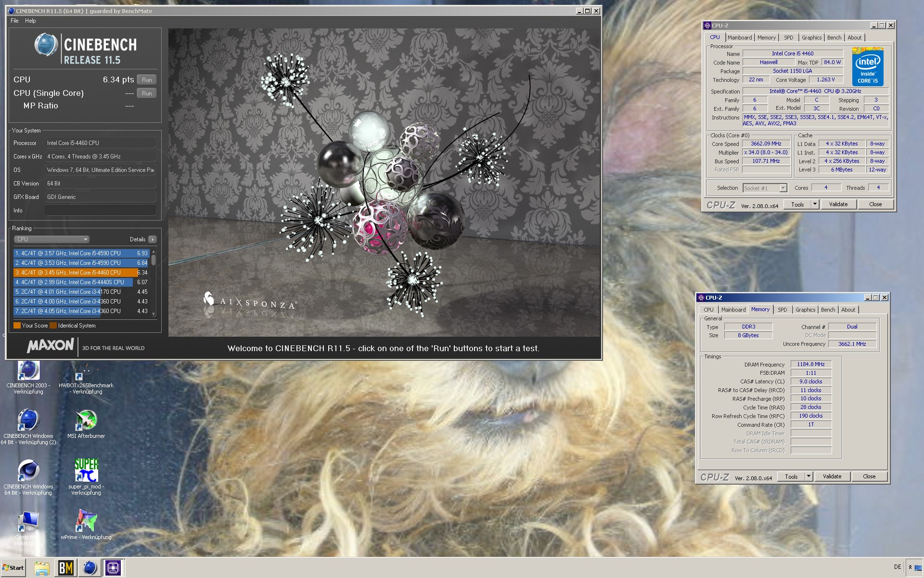Screen dimensions: 924x578
Task: Select highlighted i5-4460 ranking entry
Action: [81, 273]
